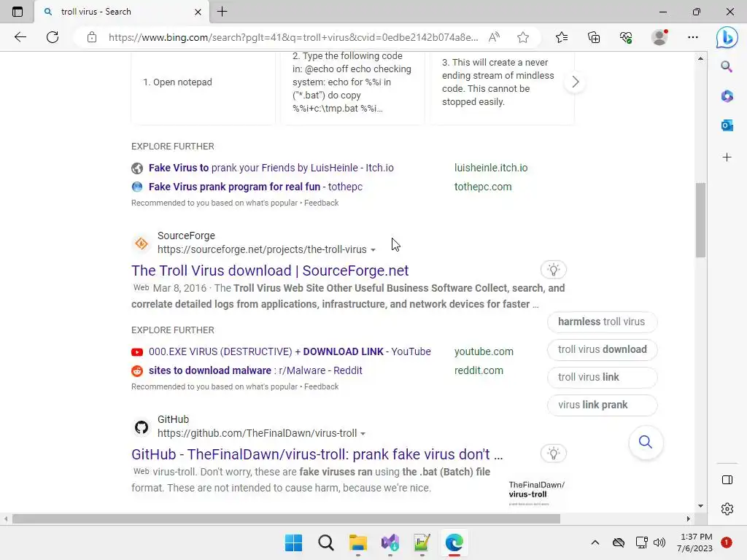Toggle sidebar visibility button
The width and height of the screenshot is (747, 560).
(727, 480)
